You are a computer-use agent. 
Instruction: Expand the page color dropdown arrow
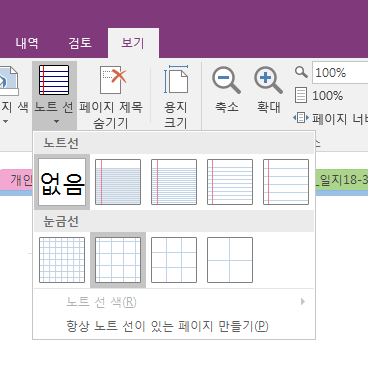click(x=5, y=122)
